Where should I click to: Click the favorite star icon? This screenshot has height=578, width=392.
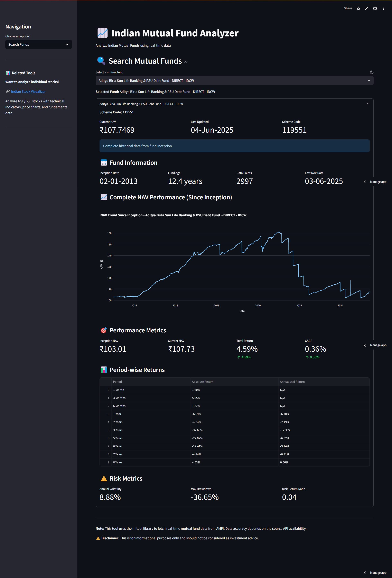(x=358, y=8)
